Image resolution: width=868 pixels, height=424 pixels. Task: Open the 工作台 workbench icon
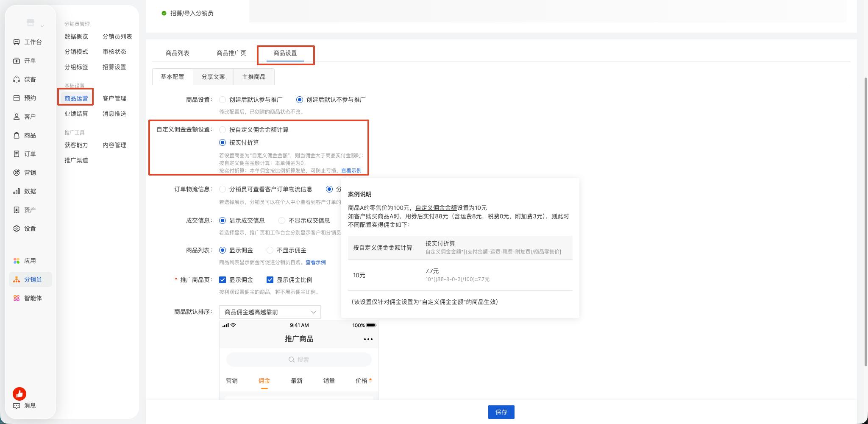point(17,42)
